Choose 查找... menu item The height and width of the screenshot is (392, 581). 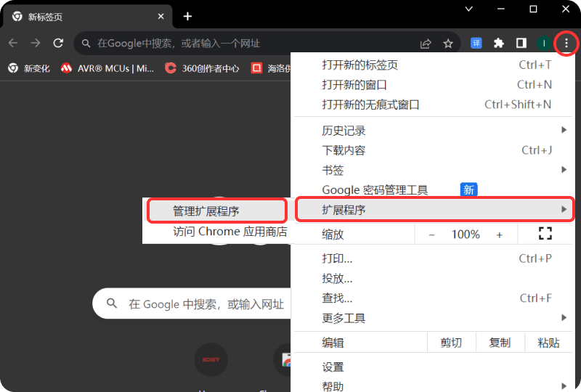(433, 298)
